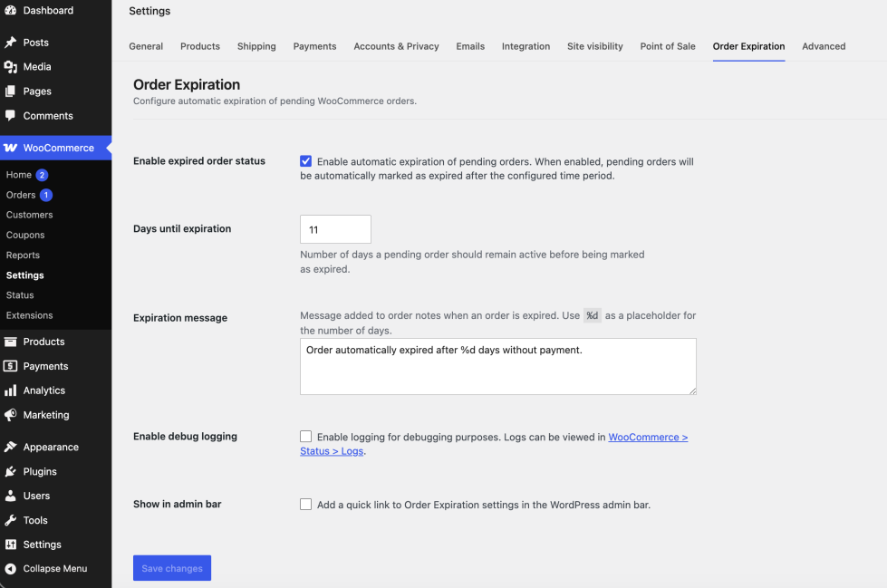Click the Days until expiration number field
Image resolution: width=887 pixels, height=588 pixels.
[335, 229]
